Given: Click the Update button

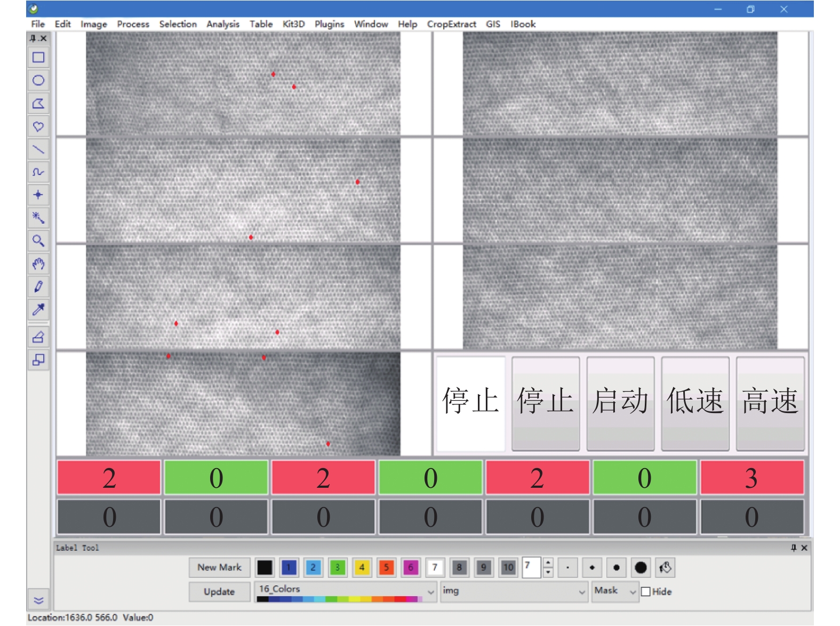Looking at the screenshot, I should [219, 592].
